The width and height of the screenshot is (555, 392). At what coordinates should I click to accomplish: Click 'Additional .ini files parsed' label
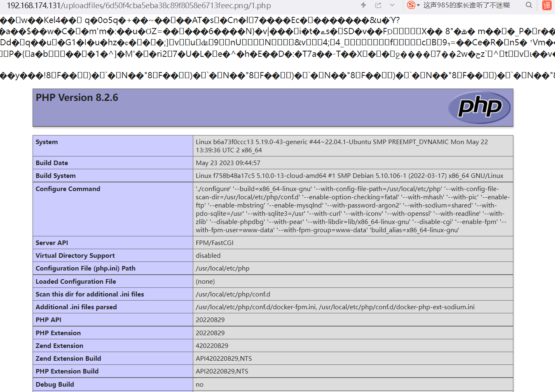tap(76, 307)
